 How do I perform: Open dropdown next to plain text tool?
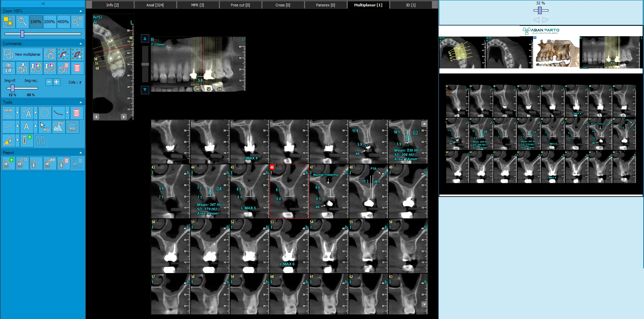pyautogui.click(x=36, y=127)
